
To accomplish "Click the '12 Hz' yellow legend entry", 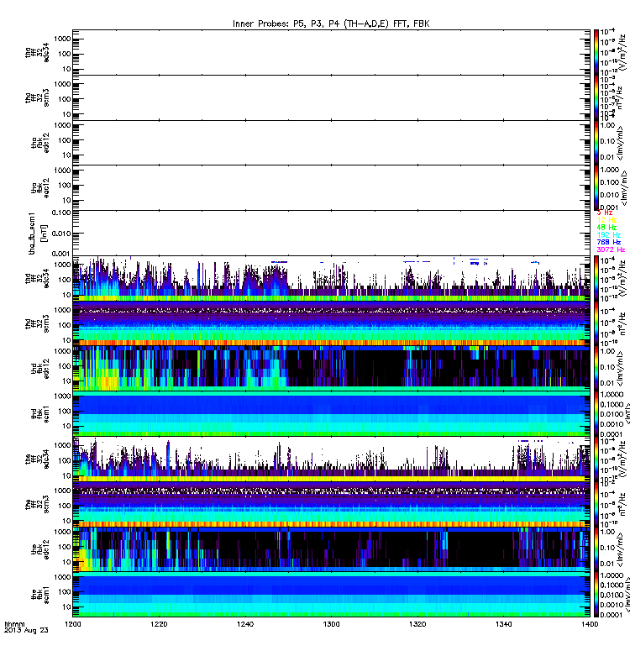I will 606,220.
